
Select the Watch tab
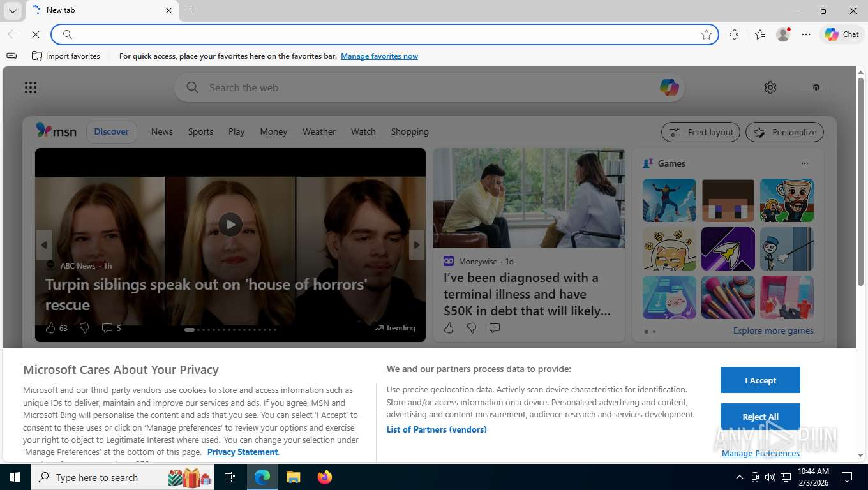pos(363,131)
